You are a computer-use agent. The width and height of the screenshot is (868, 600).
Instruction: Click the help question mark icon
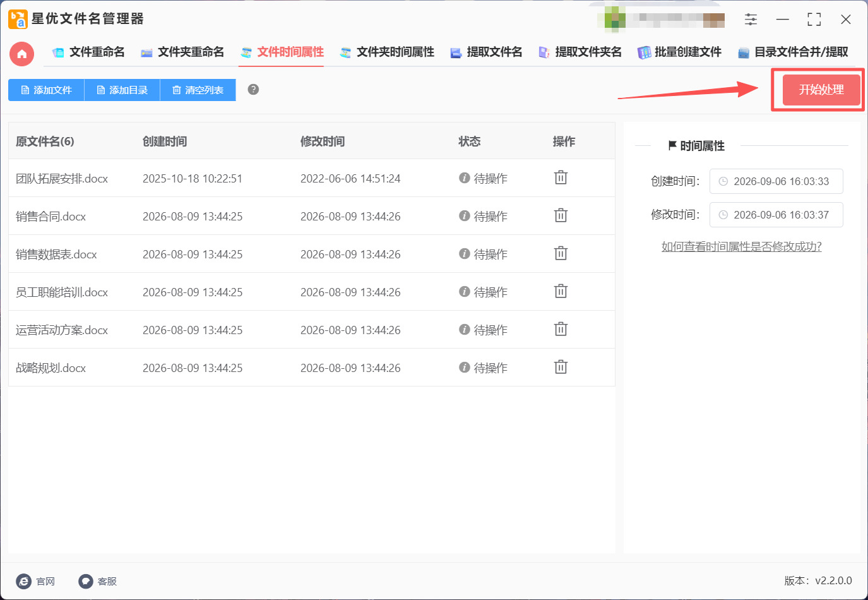pos(253,90)
